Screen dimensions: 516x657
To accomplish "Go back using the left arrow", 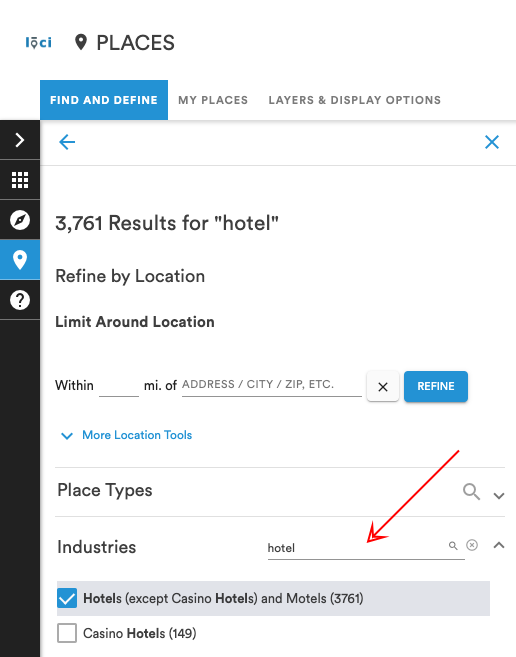I will click(67, 142).
